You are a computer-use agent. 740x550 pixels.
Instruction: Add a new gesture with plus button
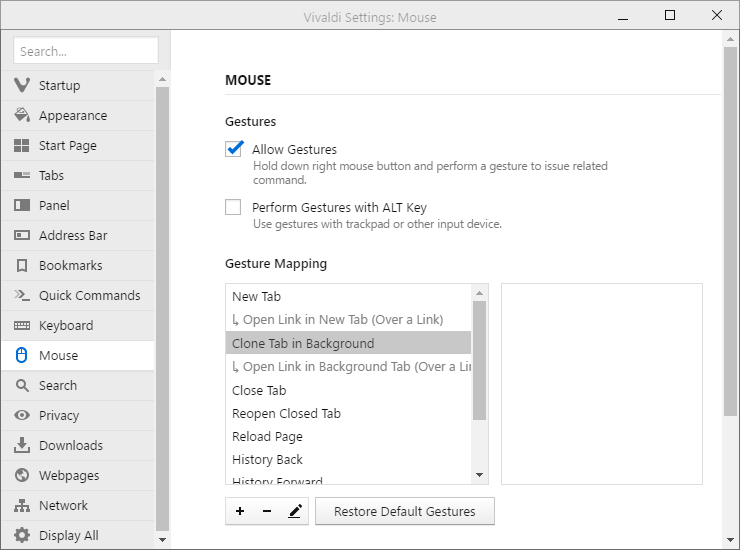tap(240, 511)
